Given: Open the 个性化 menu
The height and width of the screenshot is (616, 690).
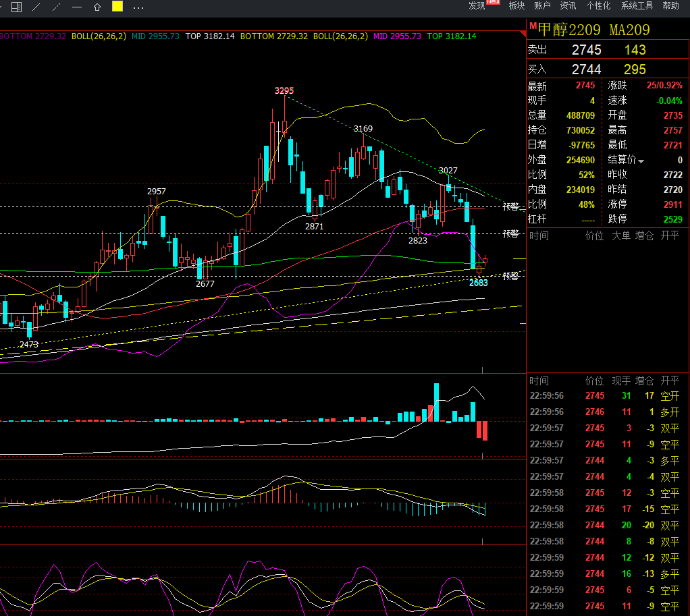Looking at the screenshot, I should (598, 5).
